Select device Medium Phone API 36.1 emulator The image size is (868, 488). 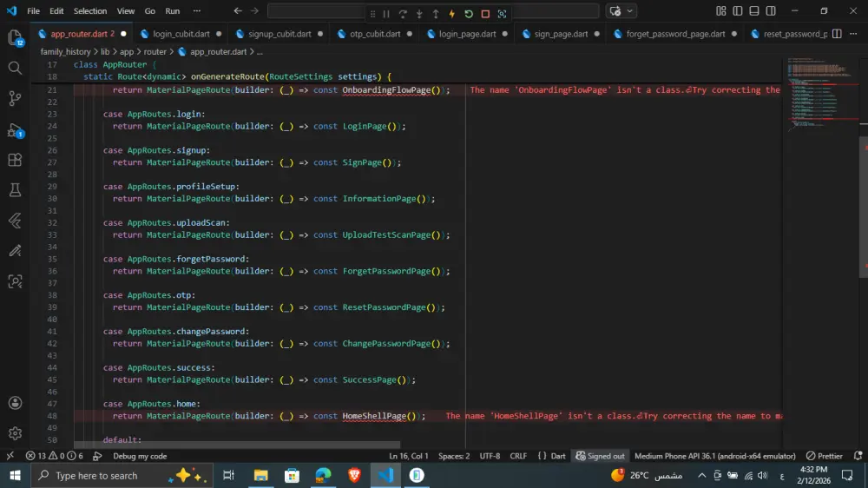coord(714,456)
